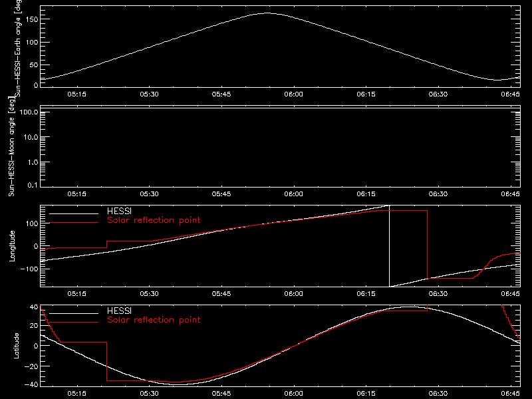Click the Longitude axis title
This screenshot has width=532, height=399.
click(x=13, y=246)
